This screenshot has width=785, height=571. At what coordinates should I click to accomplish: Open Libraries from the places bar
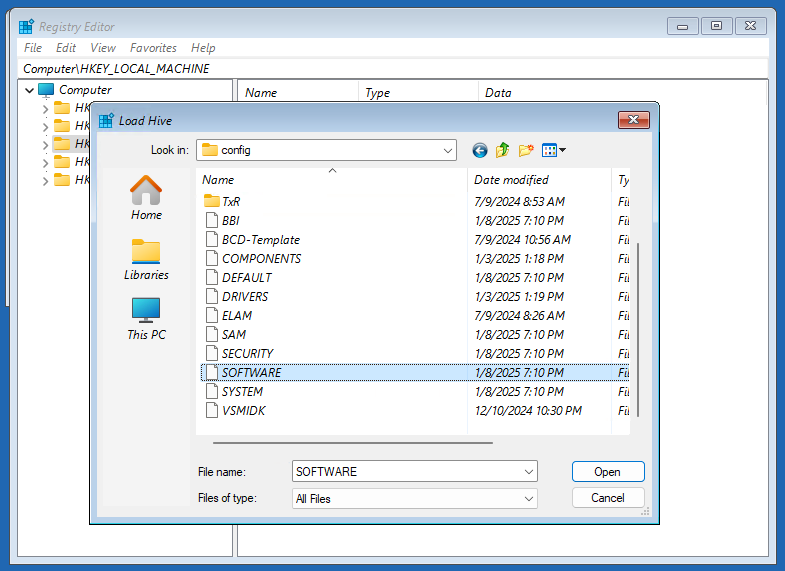(146, 259)
